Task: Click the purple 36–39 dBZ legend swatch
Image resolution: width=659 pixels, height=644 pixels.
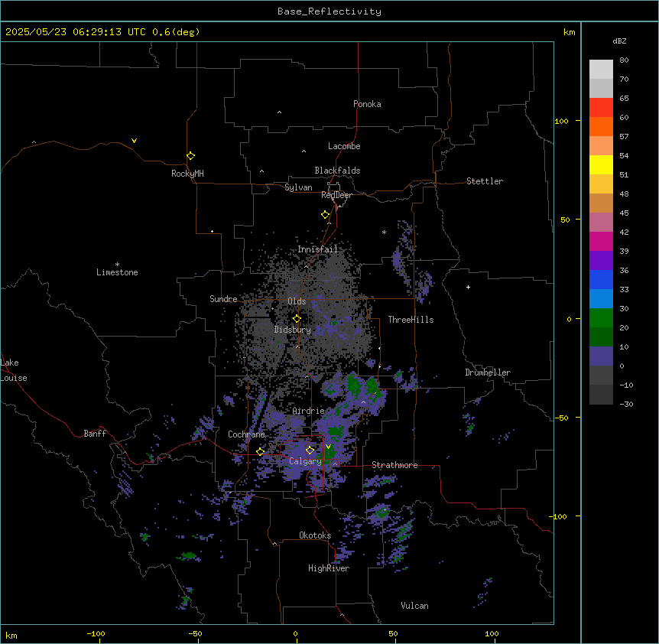Action: (x=601, y=261)
